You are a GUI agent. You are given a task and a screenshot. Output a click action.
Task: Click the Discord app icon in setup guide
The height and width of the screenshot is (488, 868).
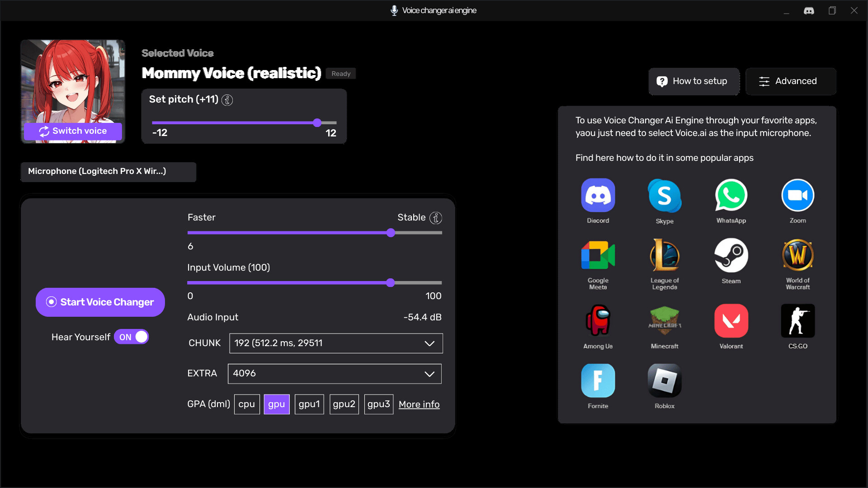point(598,196)
